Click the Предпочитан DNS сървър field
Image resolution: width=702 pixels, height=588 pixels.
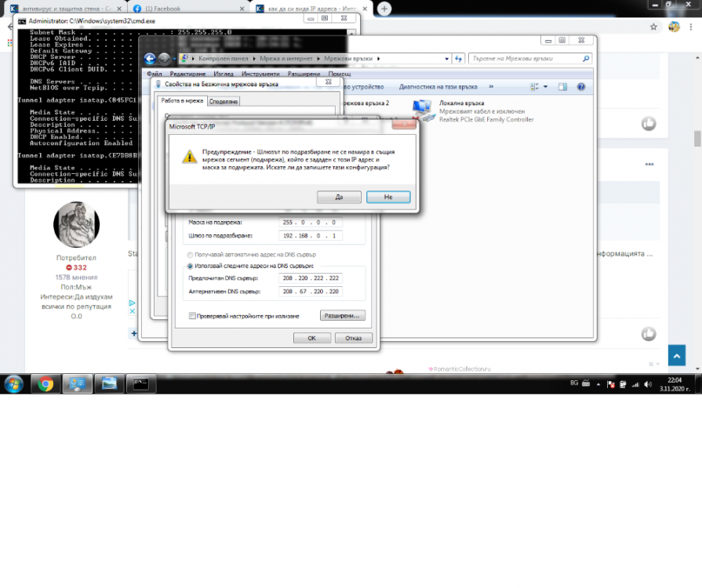(x=311, y=278)
